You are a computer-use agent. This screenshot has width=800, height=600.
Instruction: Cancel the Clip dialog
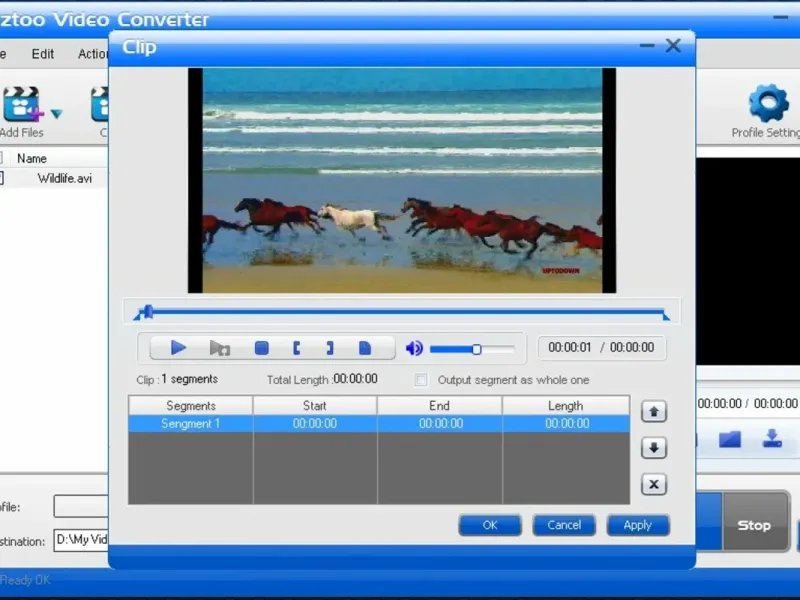coord(564,525)
